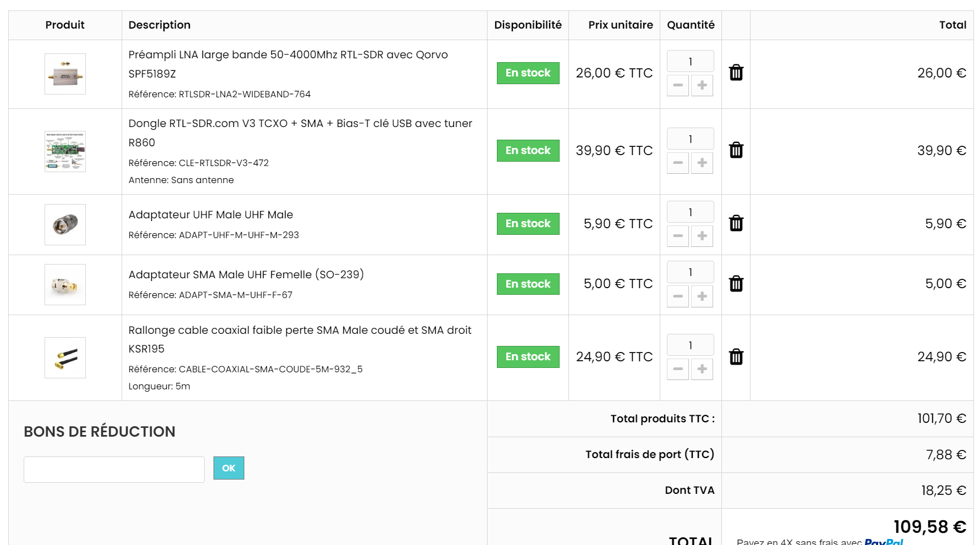This screenshot has height=545, width=980.
Task: Decrease quantity of Dongle RTL-SDR V3
Action: coord(678,163)
